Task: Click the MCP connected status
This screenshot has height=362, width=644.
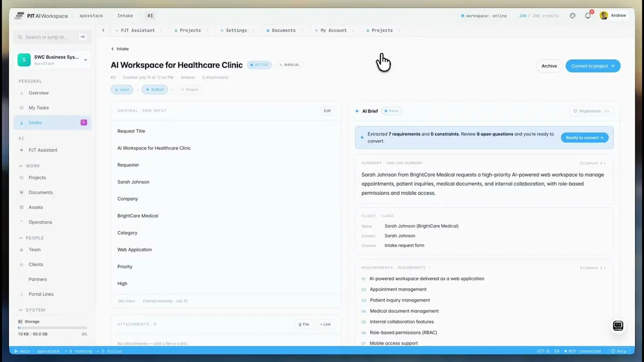Action: pos(582,351)
